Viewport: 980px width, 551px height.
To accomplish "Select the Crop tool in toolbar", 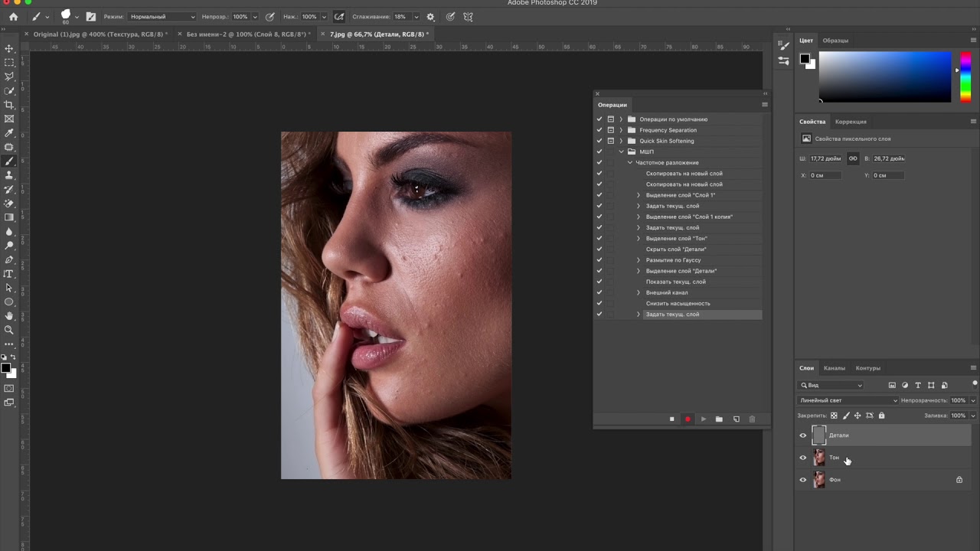I will coord(9,105).
